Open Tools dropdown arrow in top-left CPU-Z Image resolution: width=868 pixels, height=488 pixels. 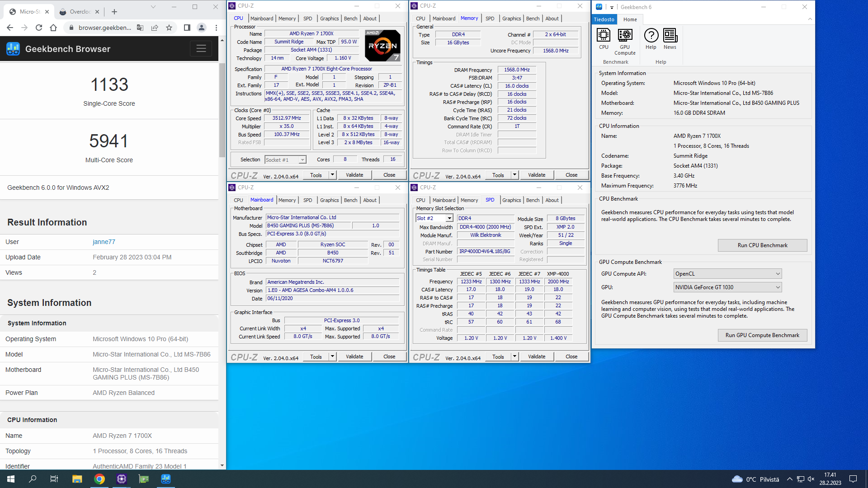[332, 175]
